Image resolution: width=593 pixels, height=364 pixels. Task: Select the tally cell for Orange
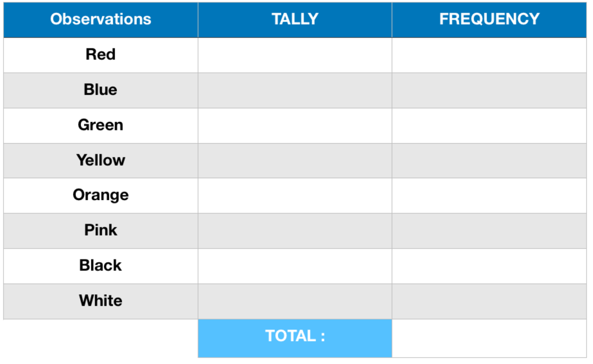[295, 196]
